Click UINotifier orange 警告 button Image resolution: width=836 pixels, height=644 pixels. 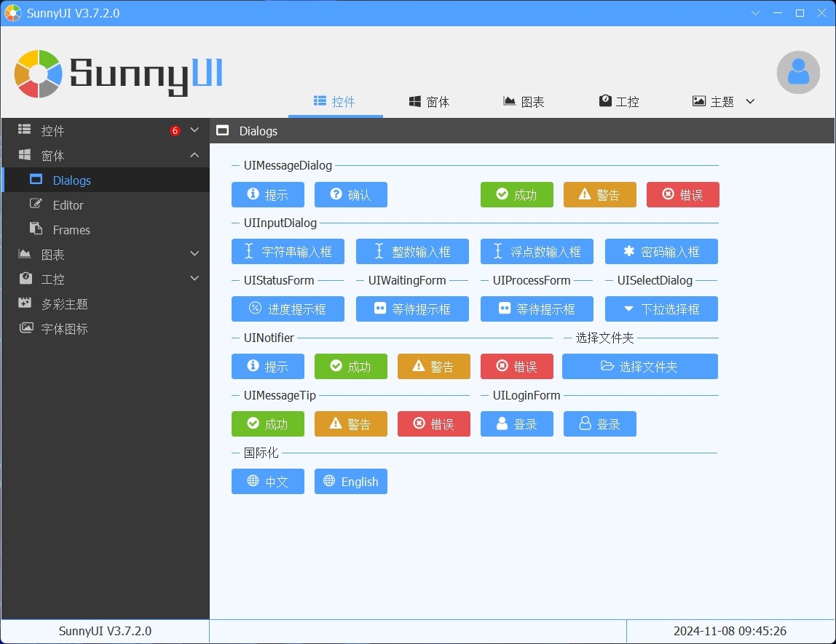[434, 367]
